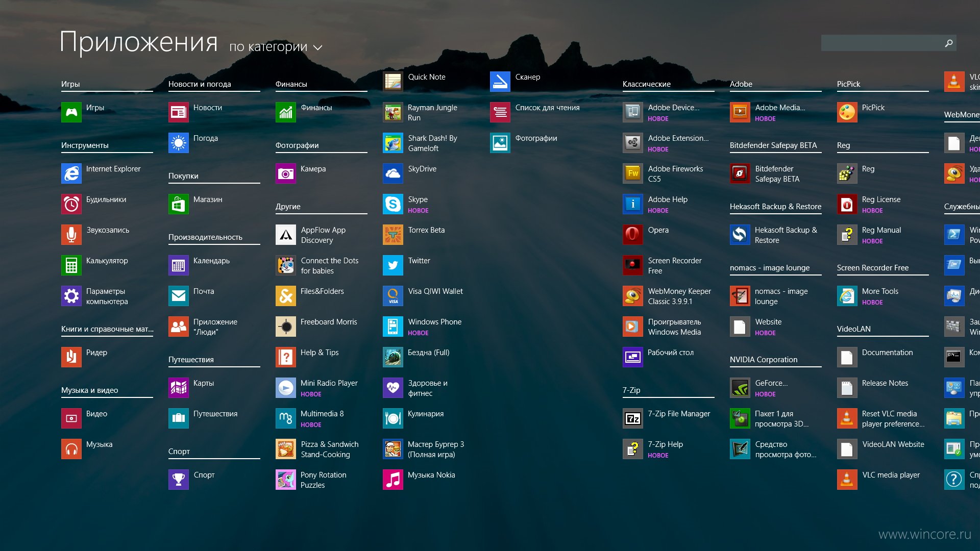Open Средство просмотра фото icon
This screenshot has width=980, height=551.
click(x=740, y=449)
